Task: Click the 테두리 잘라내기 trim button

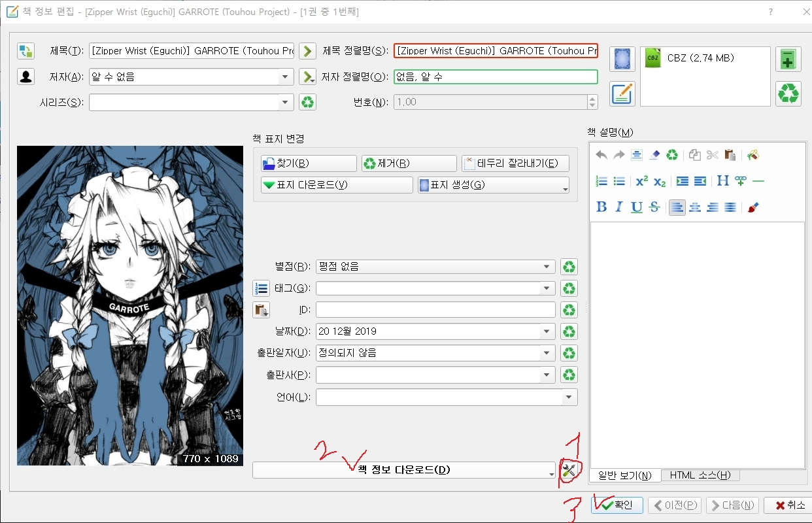Action: [x=515, y=163]
